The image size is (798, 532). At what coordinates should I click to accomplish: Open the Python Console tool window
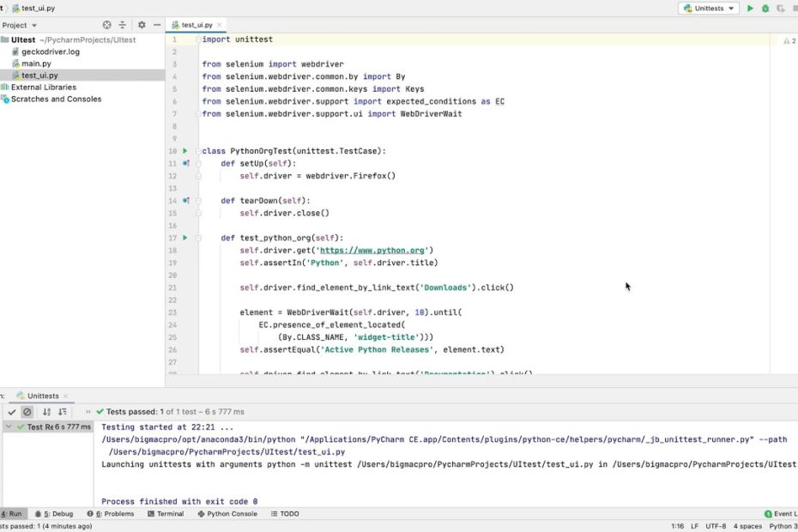point(227,514)
